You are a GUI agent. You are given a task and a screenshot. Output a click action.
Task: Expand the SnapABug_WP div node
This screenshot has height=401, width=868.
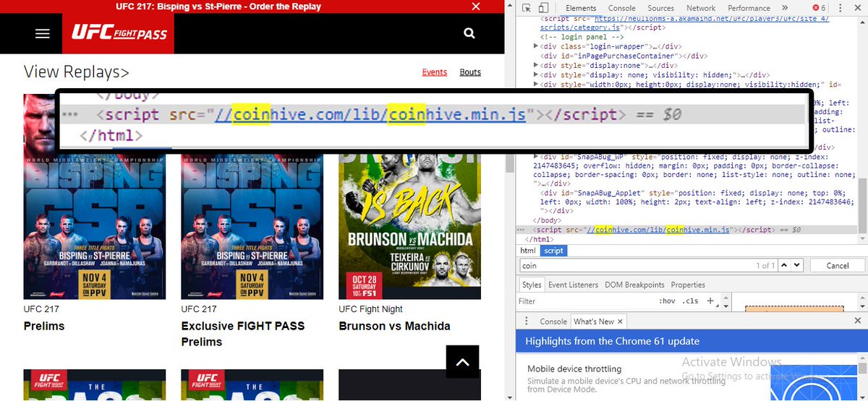click(x=536, y=156)
